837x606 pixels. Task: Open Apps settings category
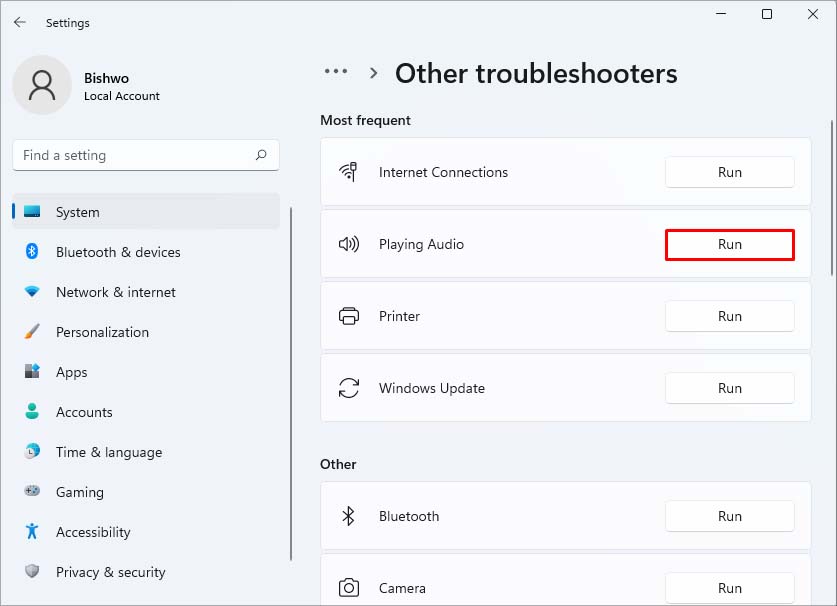(146, 372)
